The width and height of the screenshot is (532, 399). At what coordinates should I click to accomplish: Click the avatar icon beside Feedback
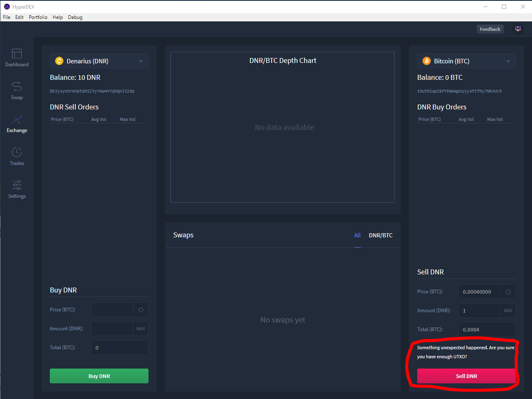point(518,29)
